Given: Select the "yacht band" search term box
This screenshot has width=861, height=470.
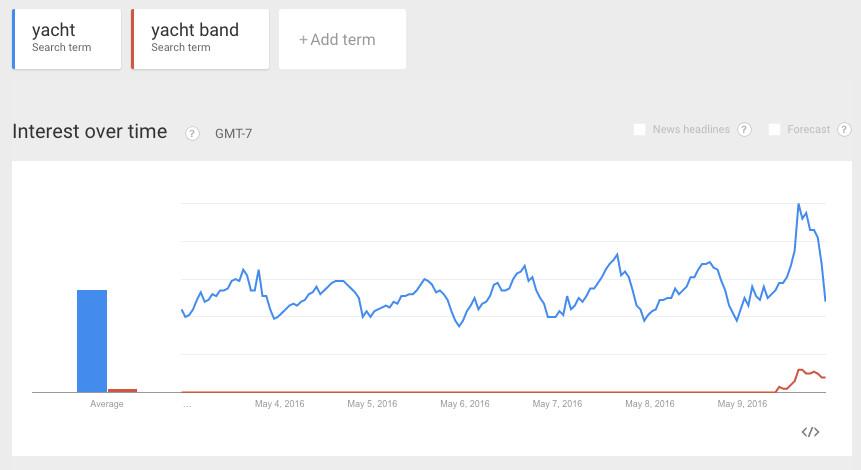Looking at the screenshot, I should (x=200, y=39).
